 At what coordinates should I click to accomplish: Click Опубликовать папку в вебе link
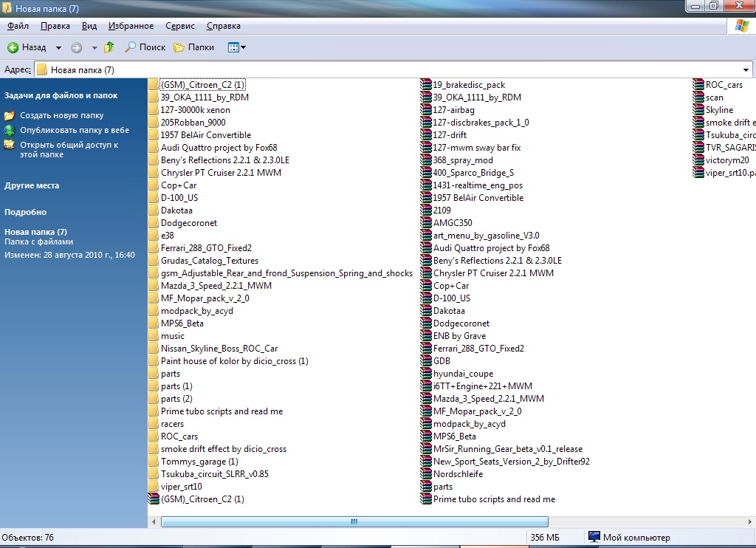point(75,130)
